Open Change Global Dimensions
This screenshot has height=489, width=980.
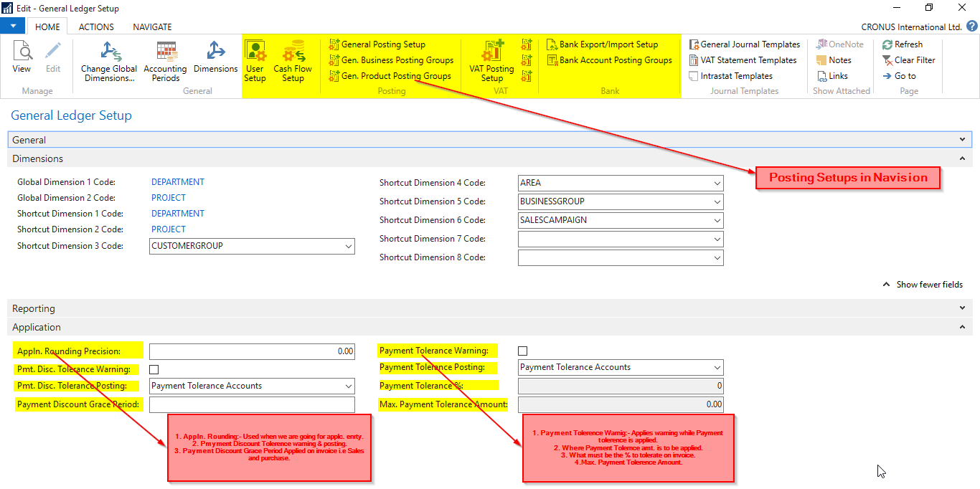pyautogui.click(x=109, y=60)
